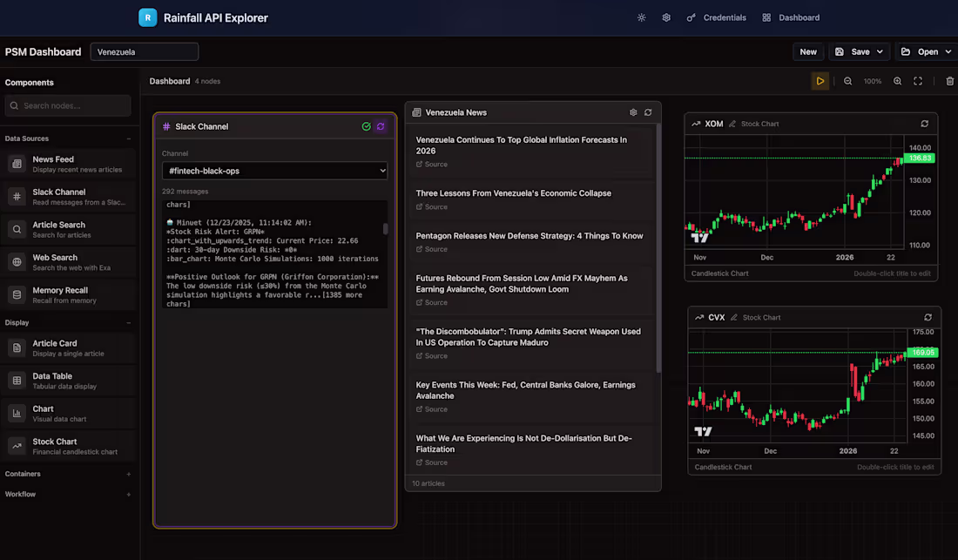Click the Venezuela News list scrollbar

point(658,248)
